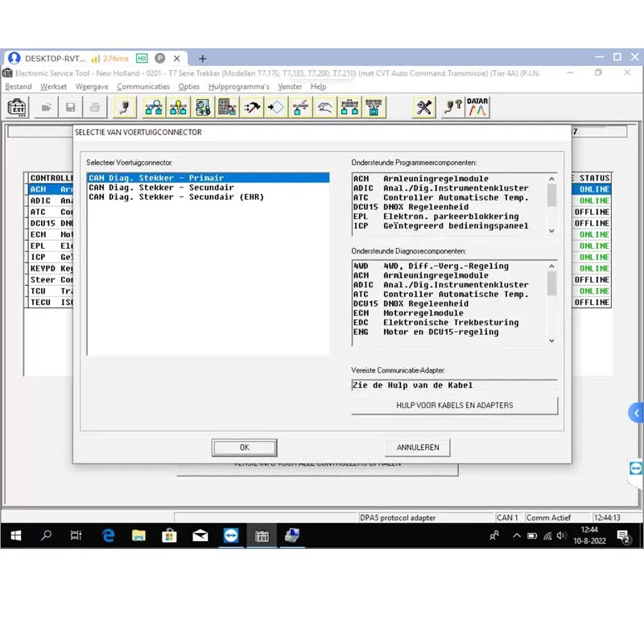Click the arrow into diamond icon
Viewport: 644px width, 644px height.
(275, 108)
